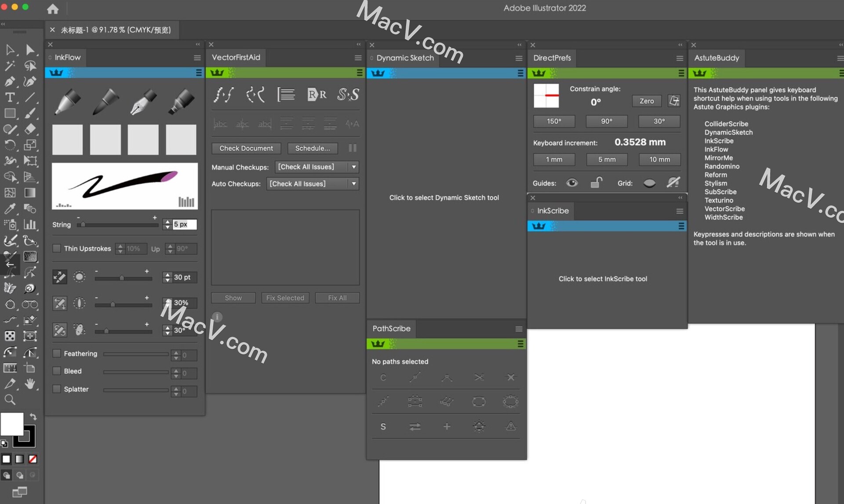Image resolution: width=844 pixels, height=504 pixels.
Task: Open InkFlow panel menu
Action: pos(197,57)
